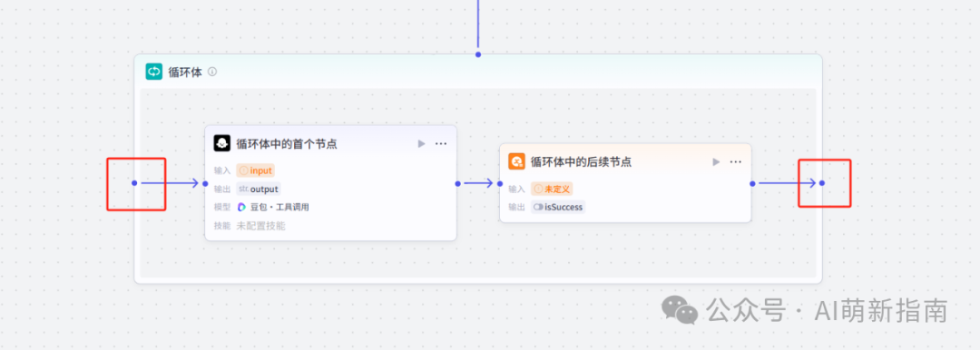
Task: Open the info tooltip next to 循环体
Action: click(x=212, y=72)
